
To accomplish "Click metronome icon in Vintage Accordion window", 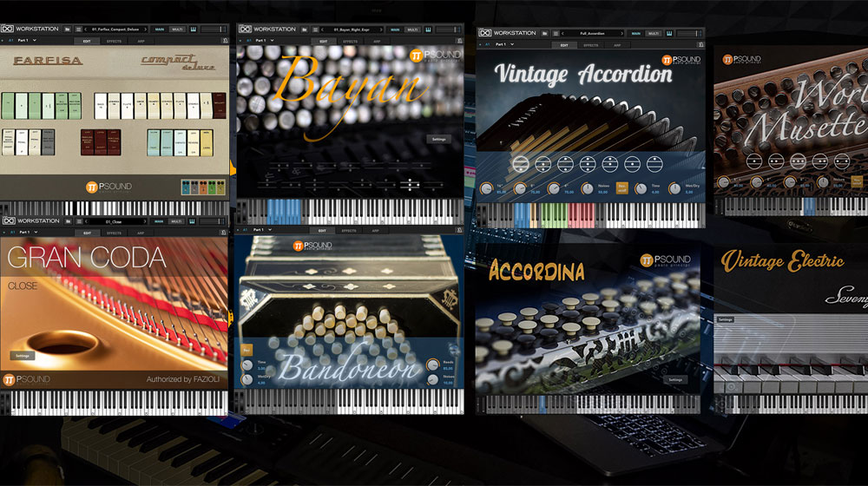I will click(x=700, y=45).
